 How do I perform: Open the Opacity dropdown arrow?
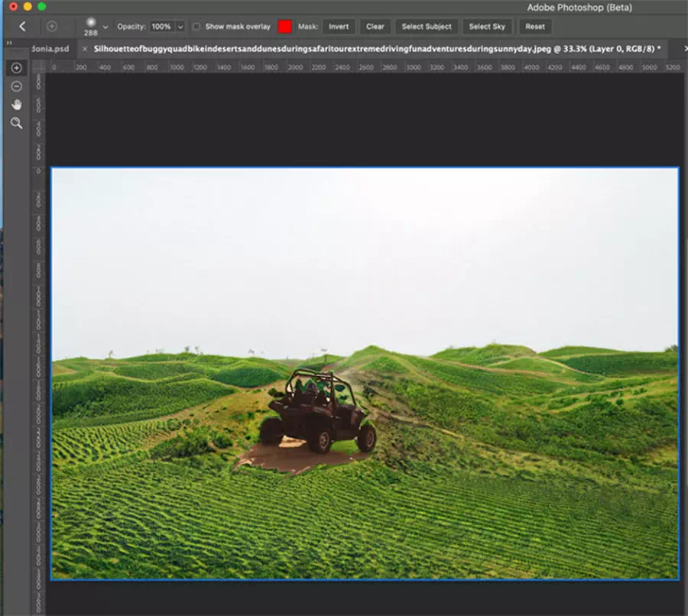(x=180, y=27)
